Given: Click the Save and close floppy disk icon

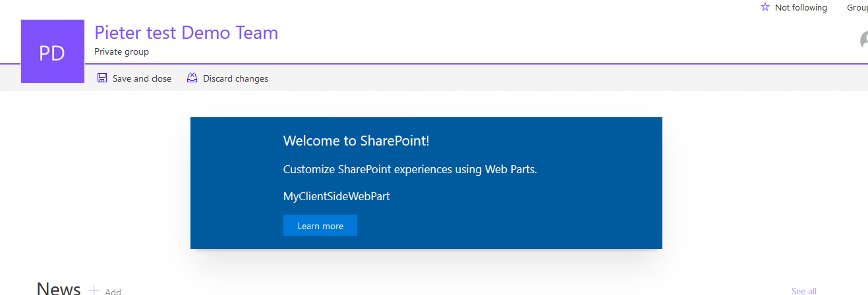Looking at the screenshot, I should tap(102, 78).
